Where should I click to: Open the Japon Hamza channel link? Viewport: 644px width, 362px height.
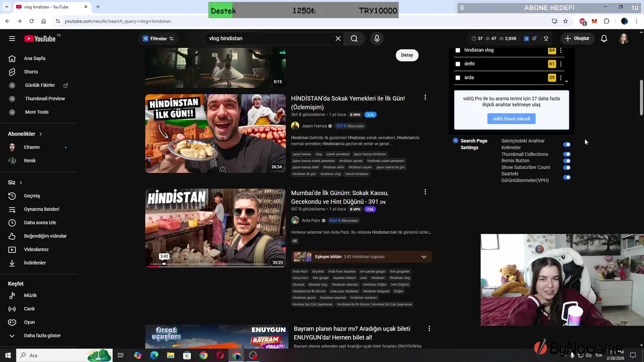point(314,126)
